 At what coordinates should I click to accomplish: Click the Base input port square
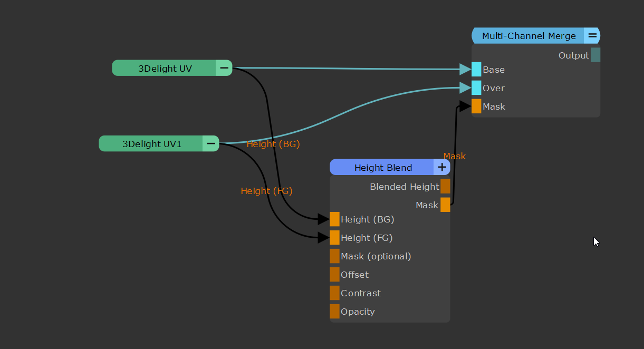[476, 70]
